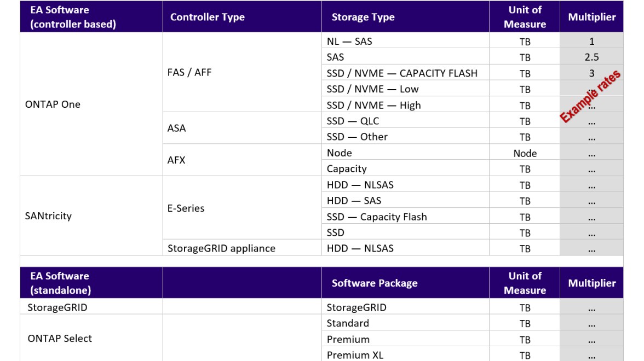Select 'SSD / NVME — CAPACITY FLASH' row
Image resolution: width=644 pixels, height=361 pixels.
pyautogui.click(x=402, y=73)
